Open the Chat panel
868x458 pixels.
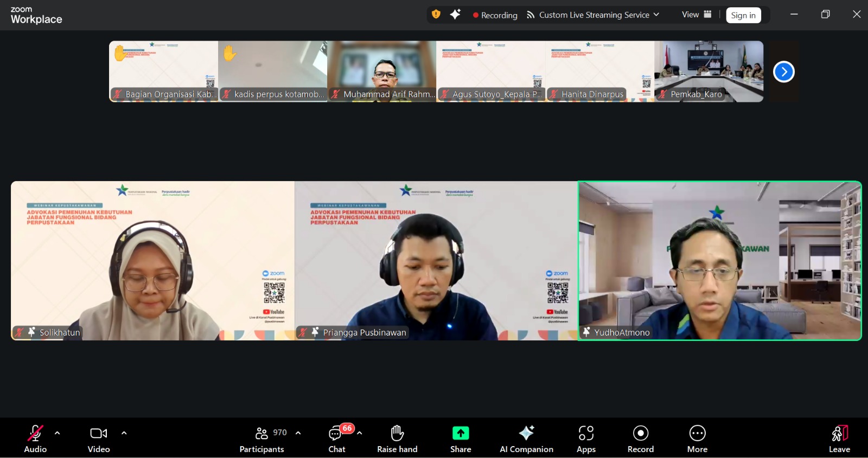coord(337,438)
